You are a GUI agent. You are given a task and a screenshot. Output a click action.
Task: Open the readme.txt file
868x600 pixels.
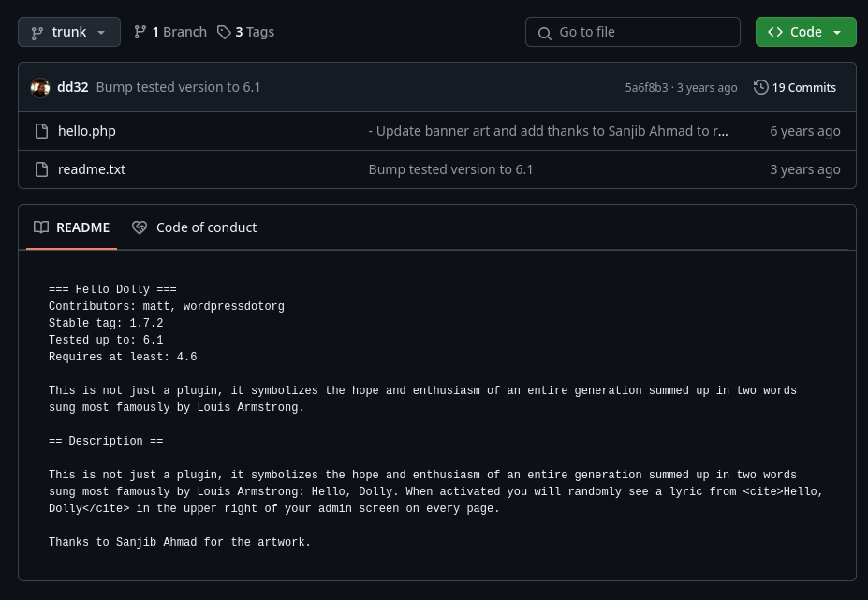(92, 169)
